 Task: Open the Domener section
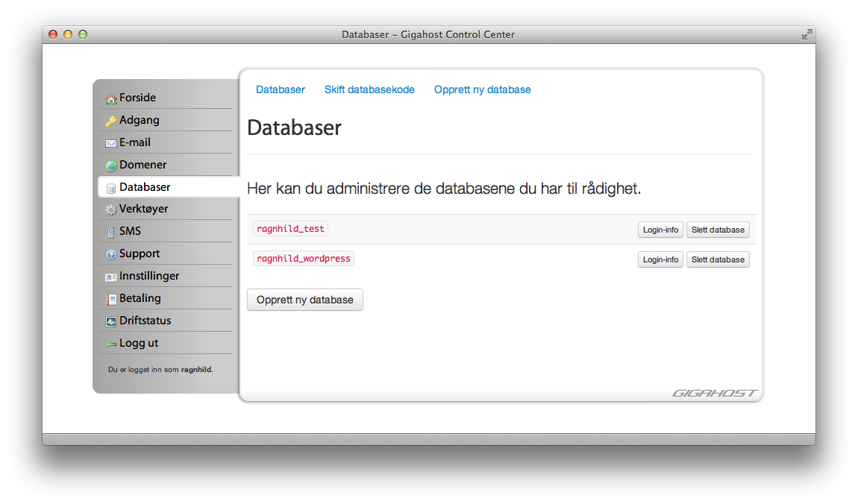pos(165,165)
